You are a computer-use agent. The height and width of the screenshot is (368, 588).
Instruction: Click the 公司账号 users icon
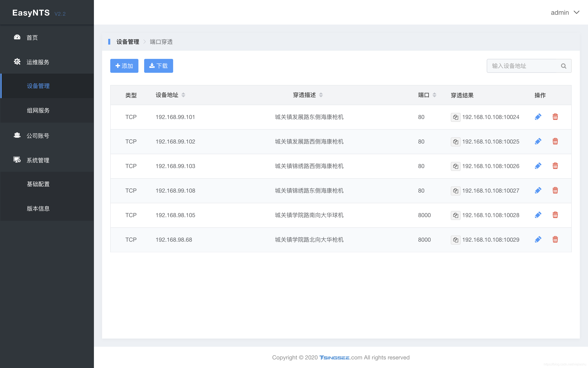click(x=17, y=135)
